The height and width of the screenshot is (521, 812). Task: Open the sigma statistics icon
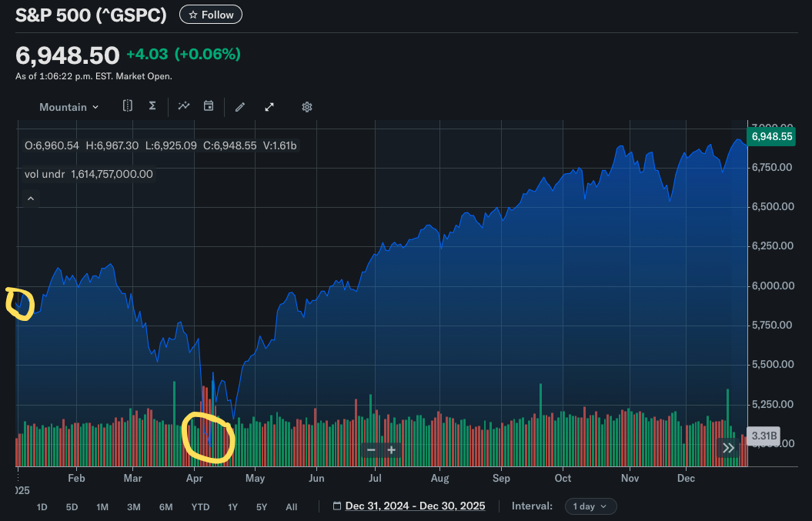click(x=152, y=105)
